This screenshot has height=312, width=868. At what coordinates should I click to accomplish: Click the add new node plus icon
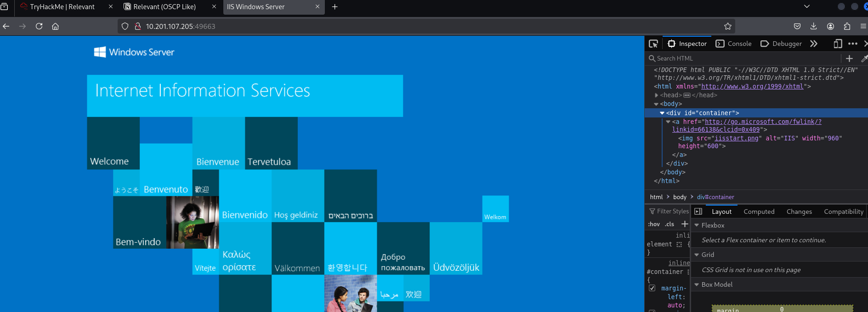[849, 58]
